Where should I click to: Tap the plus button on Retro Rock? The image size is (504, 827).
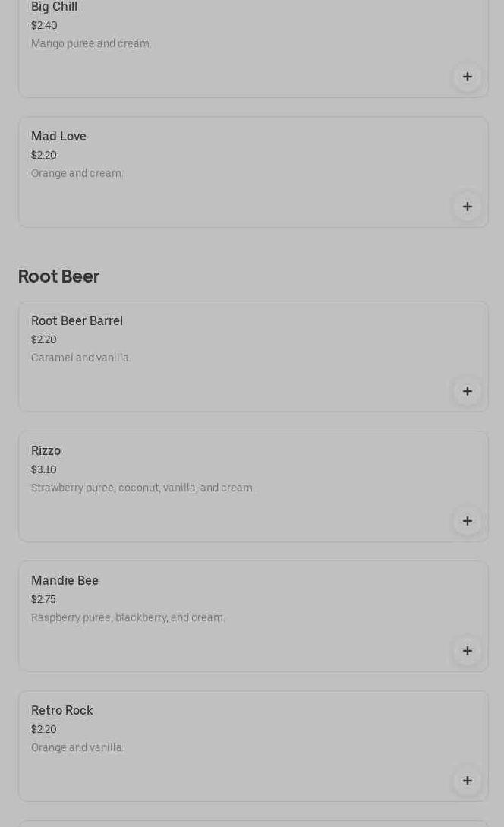click(467, 781)
